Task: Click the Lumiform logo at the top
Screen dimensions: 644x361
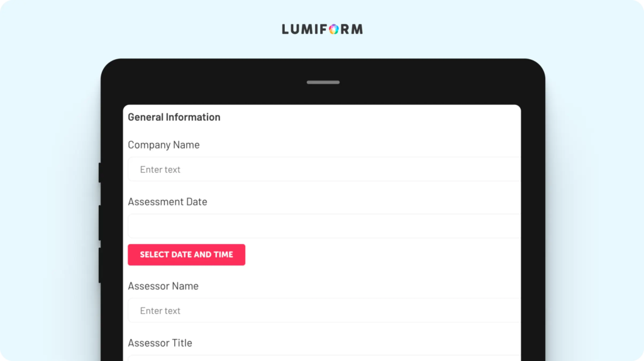Action: point(323,29)
